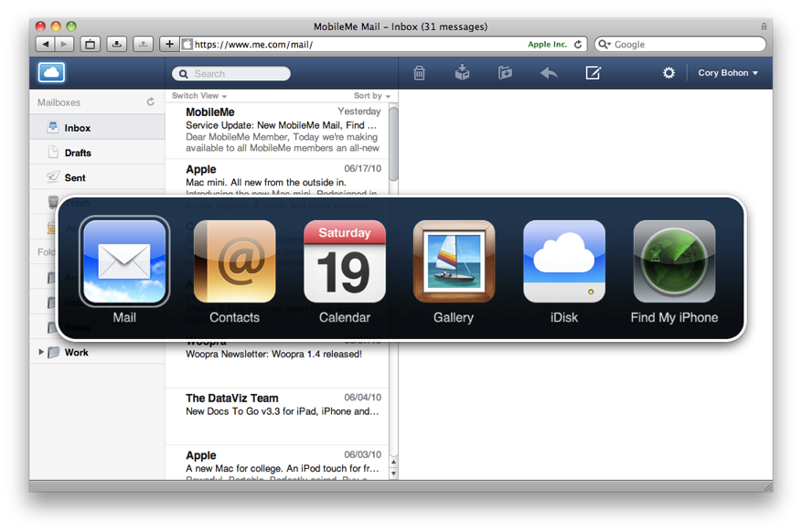This screenshot has height=532, width=802.
Task: Select the Drafts mailbox
Action: 97,153
